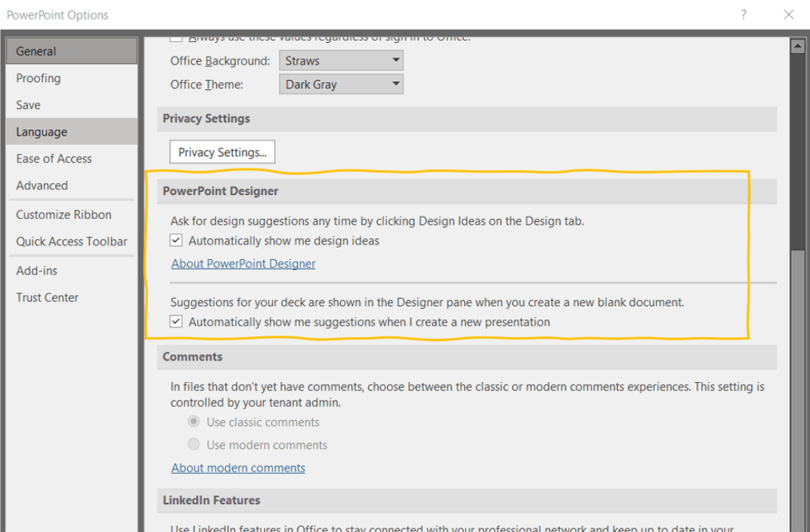Open Customize Ribbon options
Viewport: 810px width, 532px height.
(64, 215)
